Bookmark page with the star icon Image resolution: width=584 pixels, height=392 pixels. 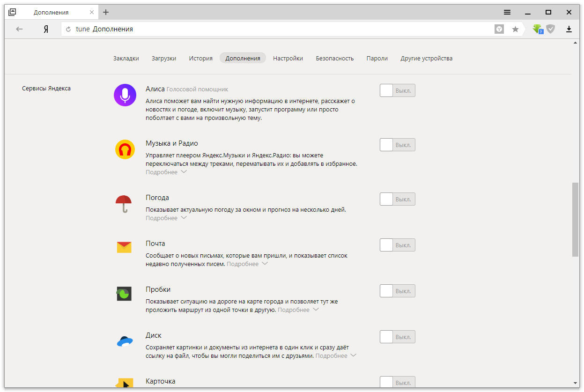point(515,29)
